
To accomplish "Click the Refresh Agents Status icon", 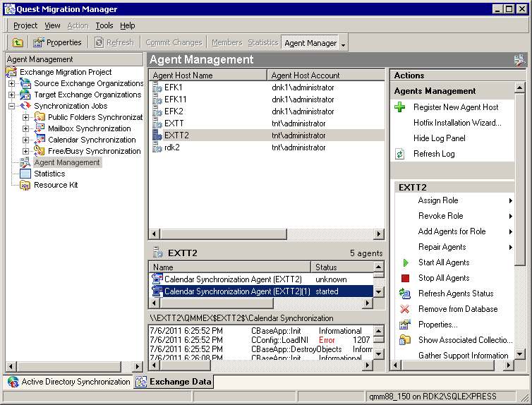I will coord(405,294).
